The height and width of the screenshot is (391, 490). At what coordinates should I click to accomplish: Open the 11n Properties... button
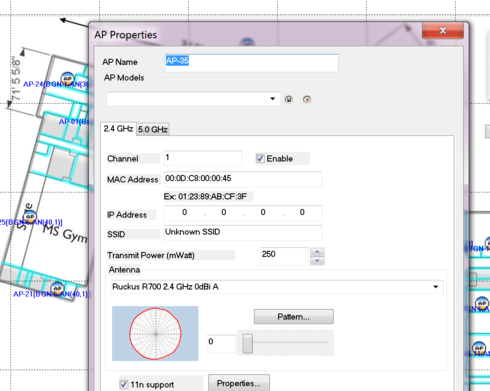(239, 383)
